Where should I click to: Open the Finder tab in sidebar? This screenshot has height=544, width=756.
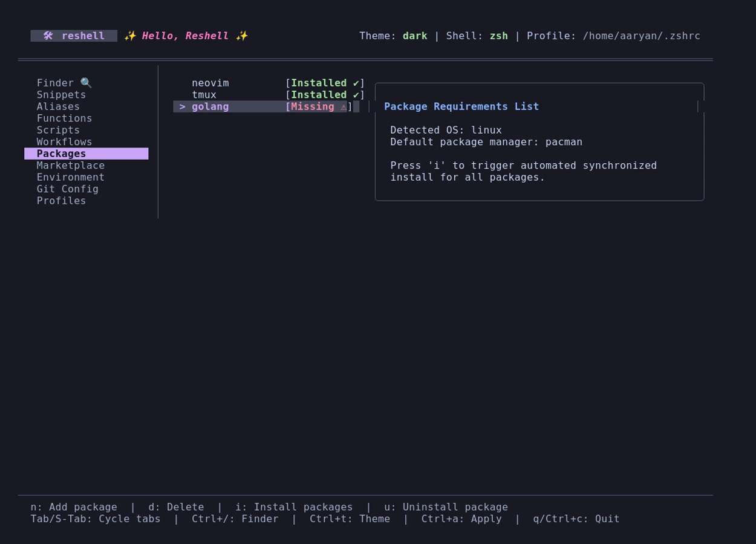click(x=64, y=83)
